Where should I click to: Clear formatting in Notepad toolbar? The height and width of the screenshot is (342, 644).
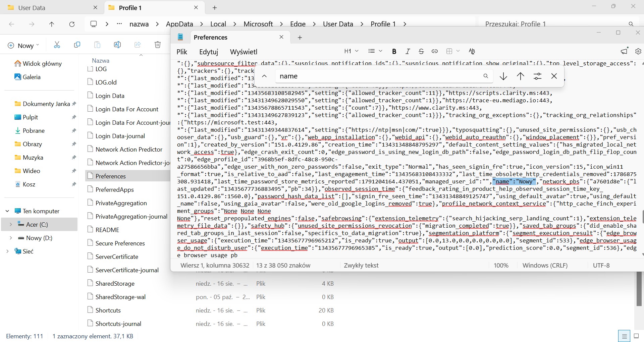coord(472,51)
